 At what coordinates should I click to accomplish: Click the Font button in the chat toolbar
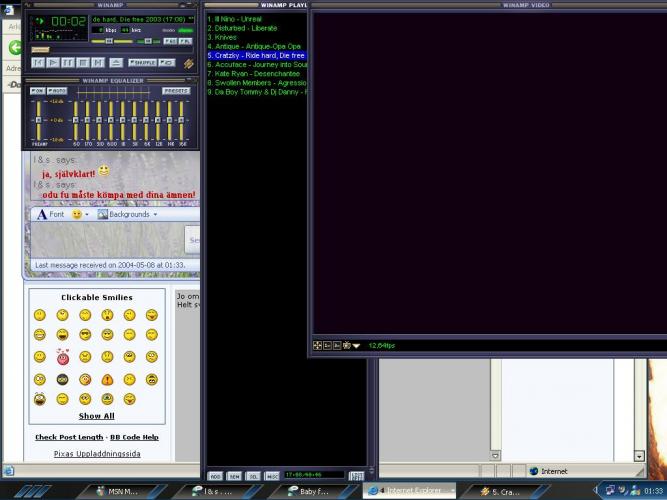50,215
